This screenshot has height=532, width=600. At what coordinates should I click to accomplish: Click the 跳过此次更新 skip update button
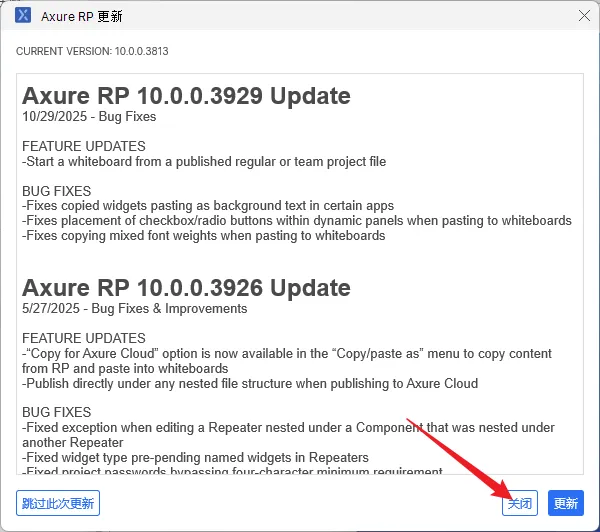click(x=58, y=503)
